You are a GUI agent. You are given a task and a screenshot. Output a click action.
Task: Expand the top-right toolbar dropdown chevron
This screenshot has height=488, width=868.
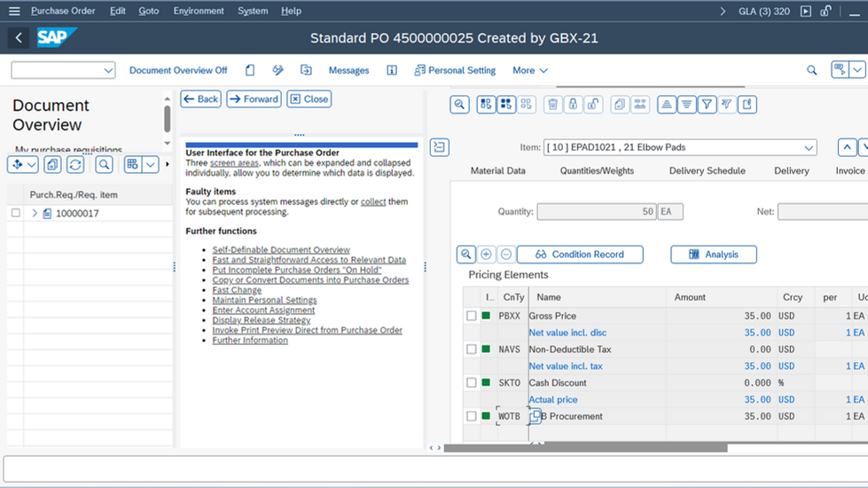(x=857, y=70)
